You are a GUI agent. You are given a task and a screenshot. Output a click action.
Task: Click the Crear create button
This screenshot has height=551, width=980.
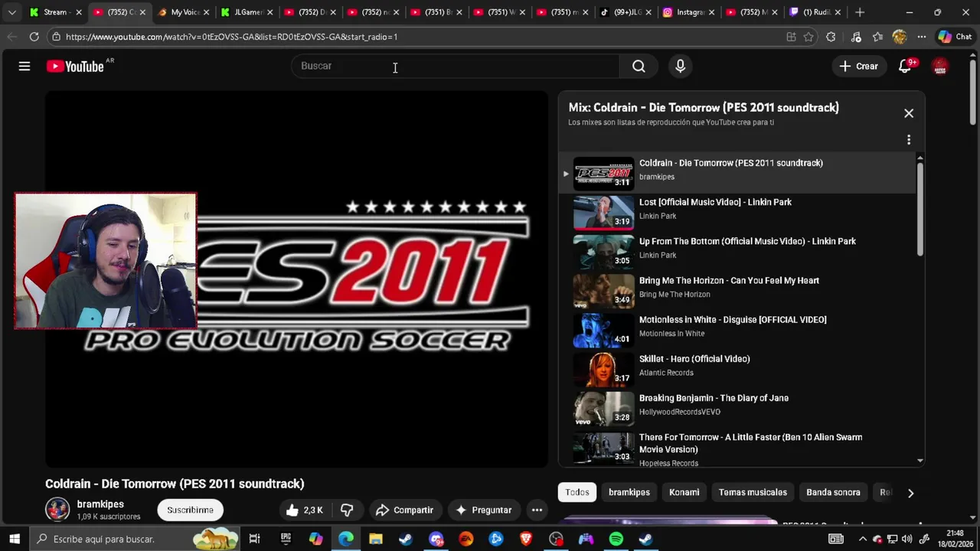[x=858, y=66]
